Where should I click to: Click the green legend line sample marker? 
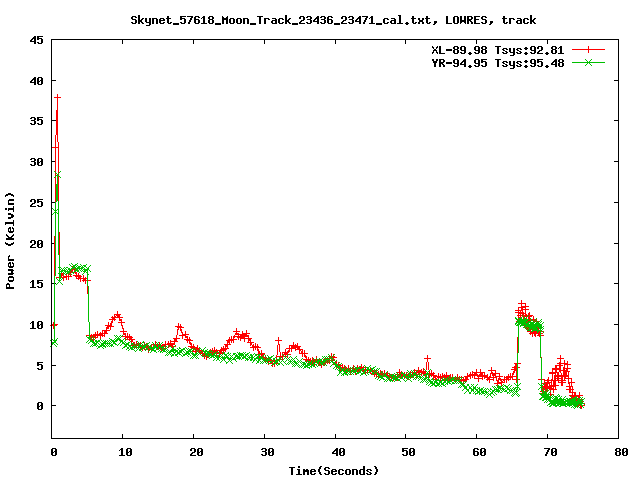coord(588,62)
